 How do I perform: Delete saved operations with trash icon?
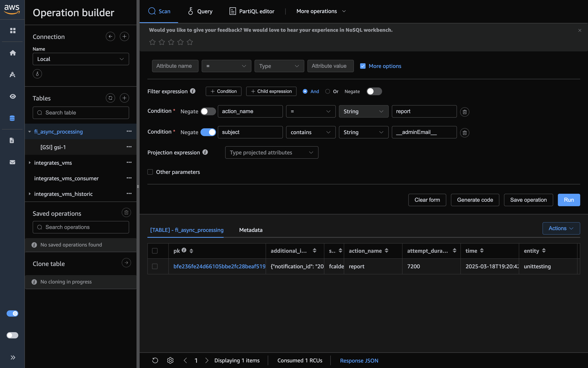pos(126,212)
